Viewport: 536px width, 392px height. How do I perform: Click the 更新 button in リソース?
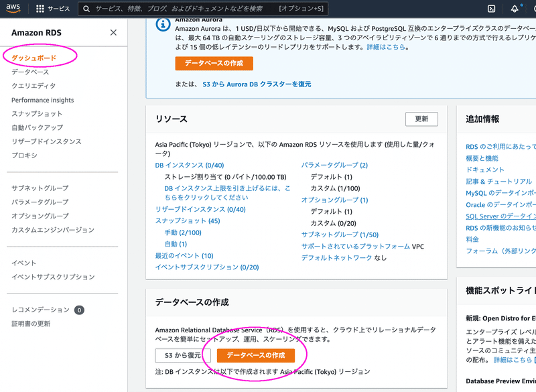tap(421, 119)
